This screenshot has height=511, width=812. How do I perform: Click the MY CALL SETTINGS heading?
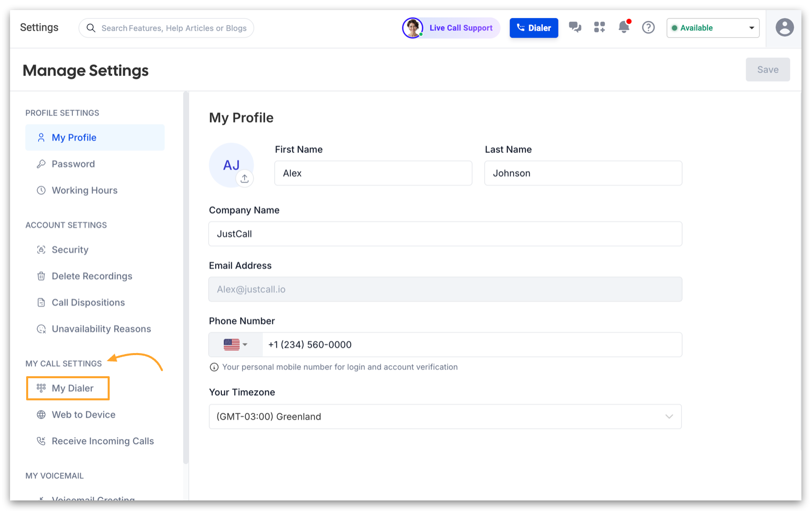click(64, 364)
